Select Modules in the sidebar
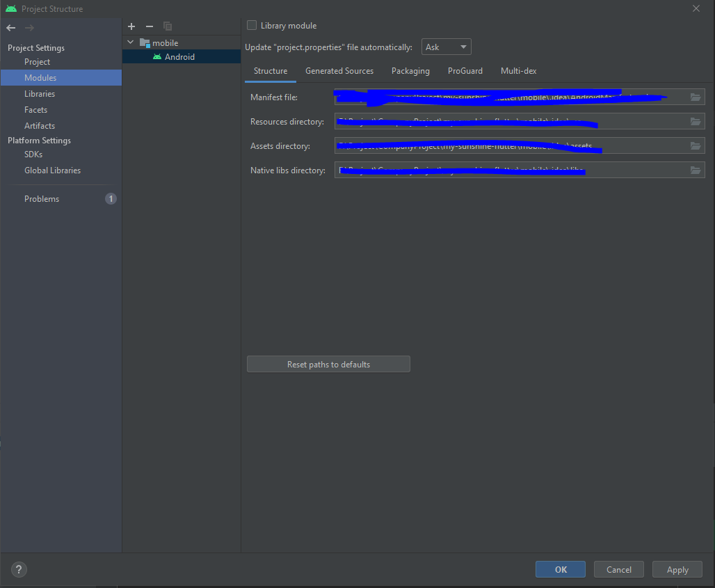Screen dimensions: 715x588 pos(61,77)
